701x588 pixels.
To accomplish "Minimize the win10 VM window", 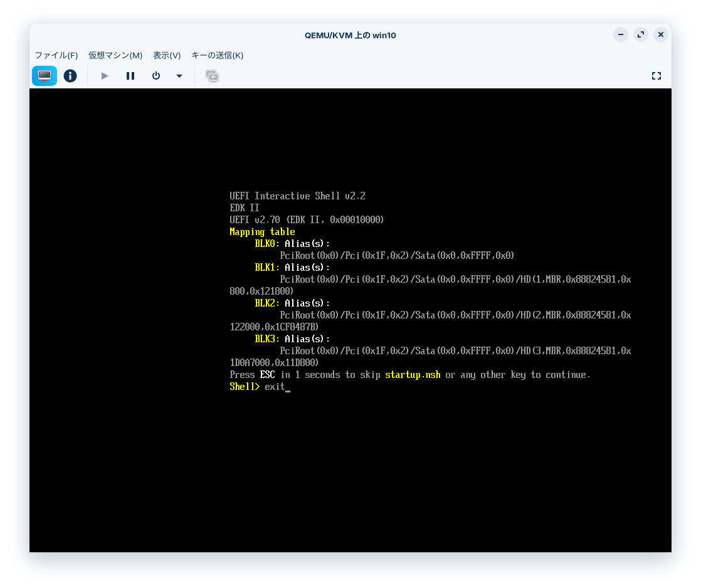I will tap(621, 34).
